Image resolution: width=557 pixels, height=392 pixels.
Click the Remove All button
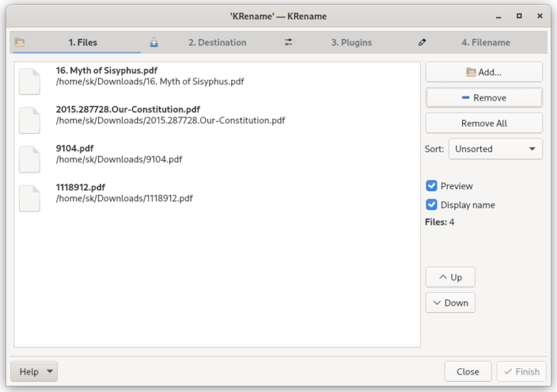tap(484, 123)
